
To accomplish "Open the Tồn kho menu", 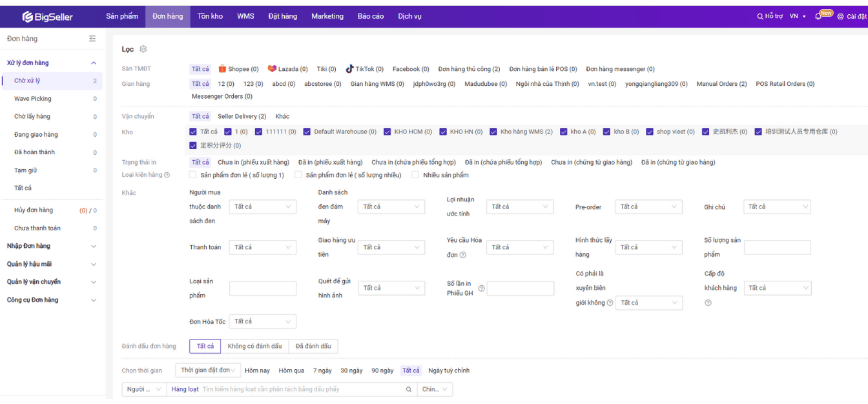I will pos(210,16).
